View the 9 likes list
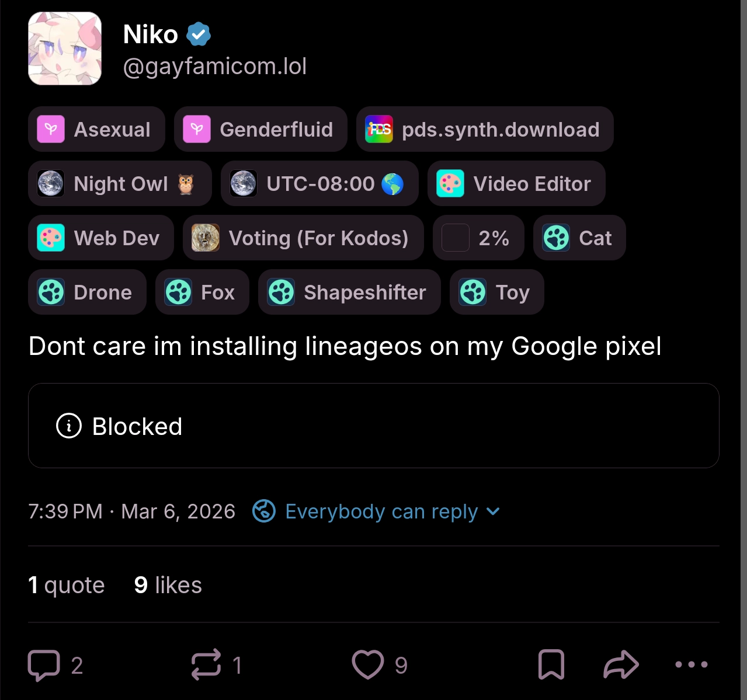This screenshot has width=747, height=700. point(167,584)
